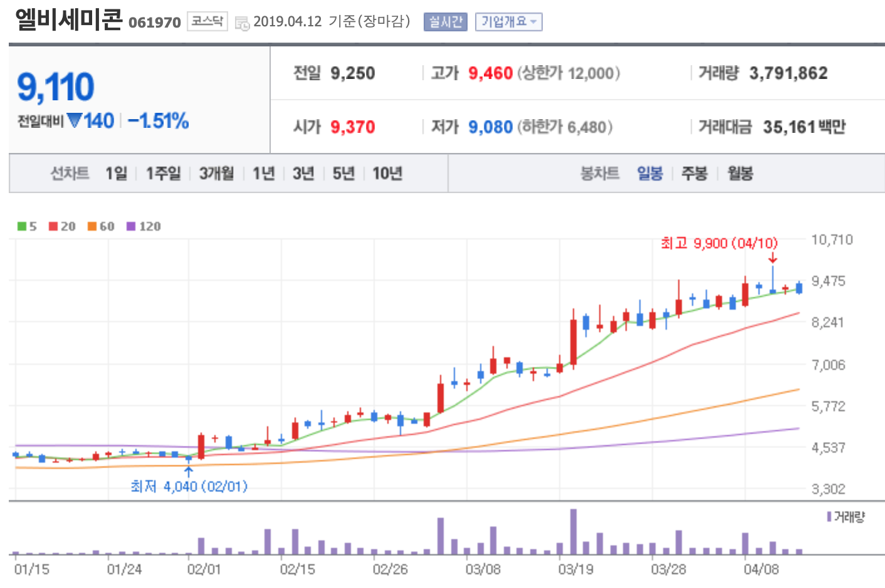Click the calendar icon beside the date
The image size is (885, 588).
point(242,23)
